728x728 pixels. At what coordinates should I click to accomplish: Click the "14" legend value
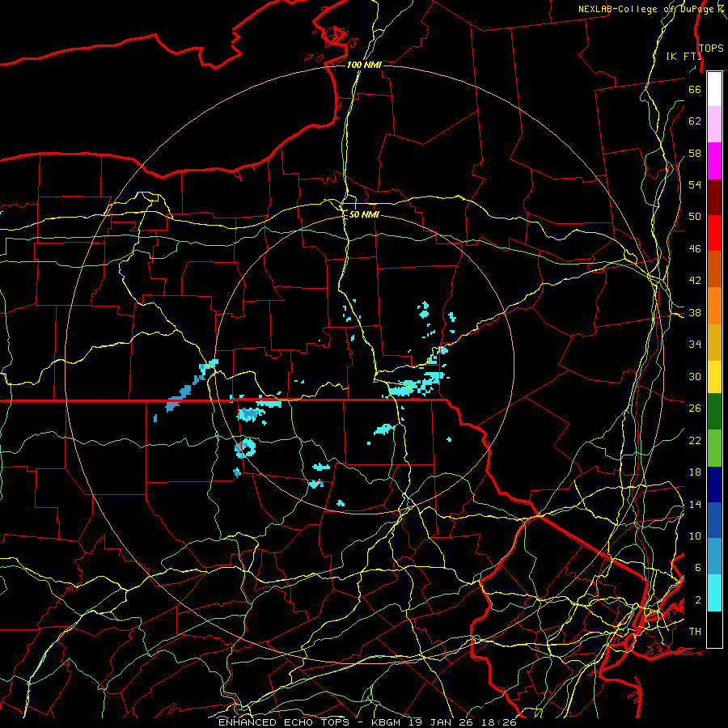[x=695, y=504]
